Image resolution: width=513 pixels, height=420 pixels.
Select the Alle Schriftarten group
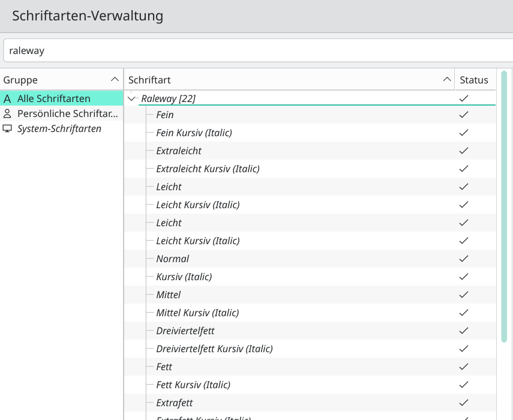point(62,98)
